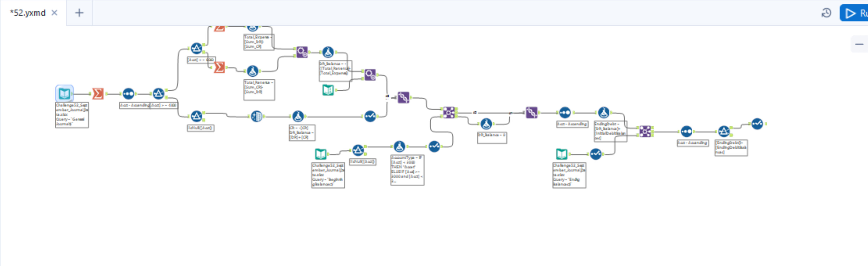Viewport: 868px width, 266px height.
Task: Click the DR_Balance = 0 annotation box
Action: pos(492,137)
